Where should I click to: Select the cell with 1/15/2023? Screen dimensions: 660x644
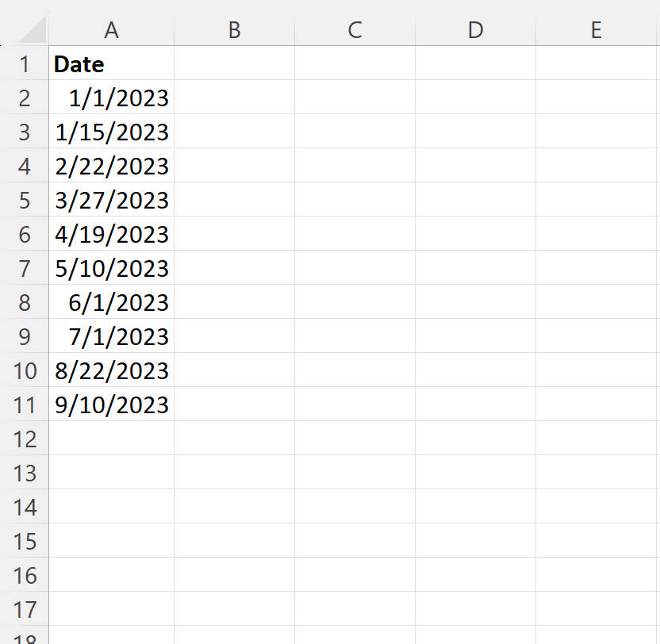click(112, 132)
